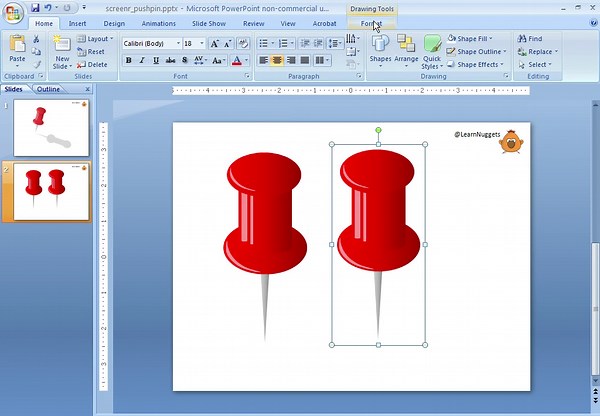Toggle Underline formatting

click(156, 60)
